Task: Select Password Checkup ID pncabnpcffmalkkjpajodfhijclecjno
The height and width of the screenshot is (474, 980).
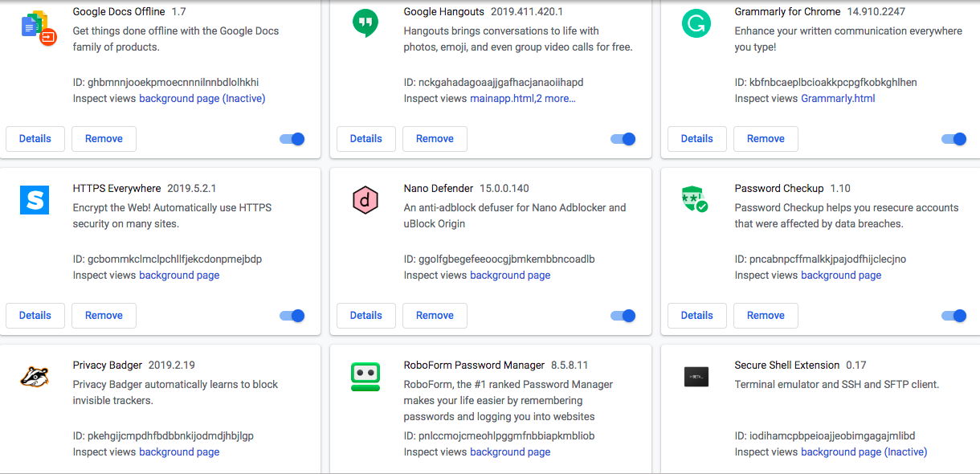Action: [x=827, y=259]
